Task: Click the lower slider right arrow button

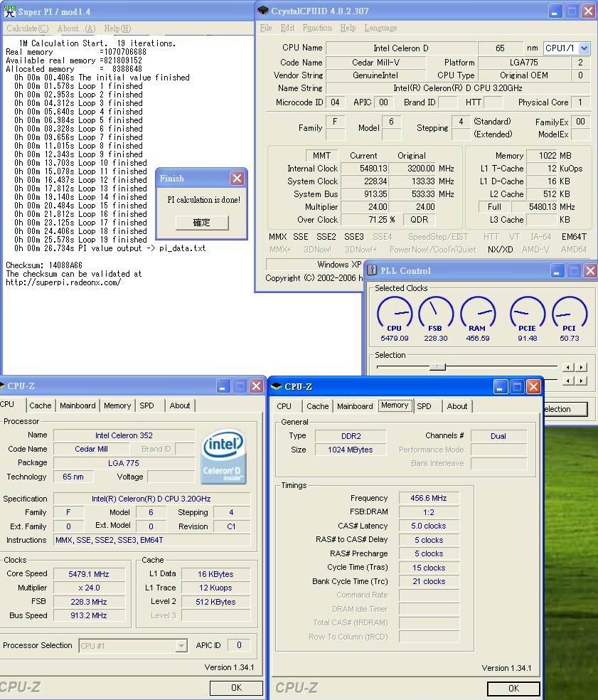Action: pos(581,381)
